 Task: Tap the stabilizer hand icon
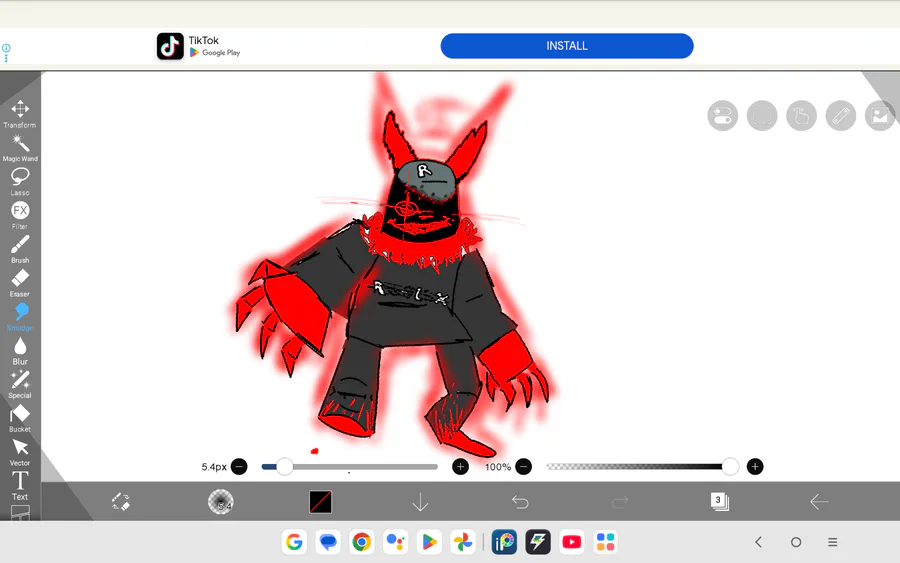pyautogui.click(x=801, y=116)
